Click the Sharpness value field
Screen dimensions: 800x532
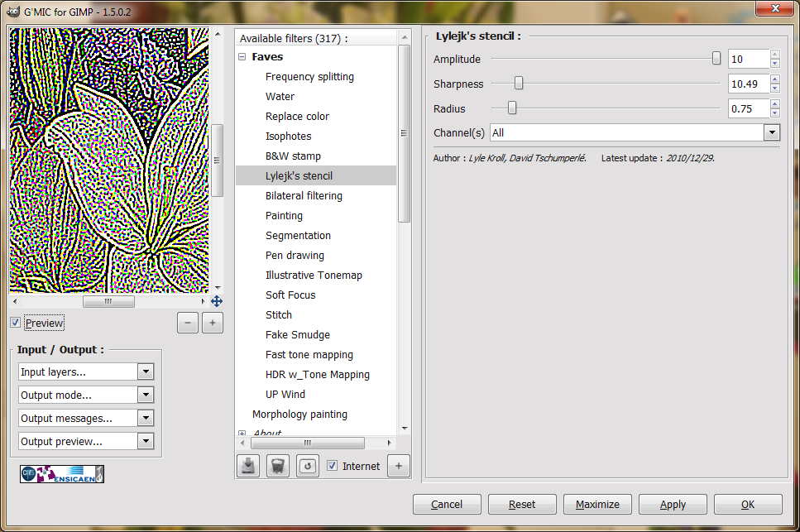tap(749, 84)
